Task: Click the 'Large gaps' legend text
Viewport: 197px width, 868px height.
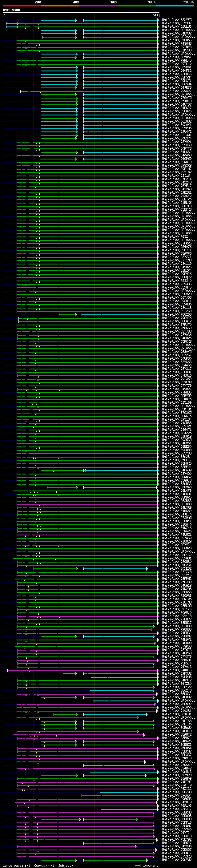Action: (x=13, y=865)
